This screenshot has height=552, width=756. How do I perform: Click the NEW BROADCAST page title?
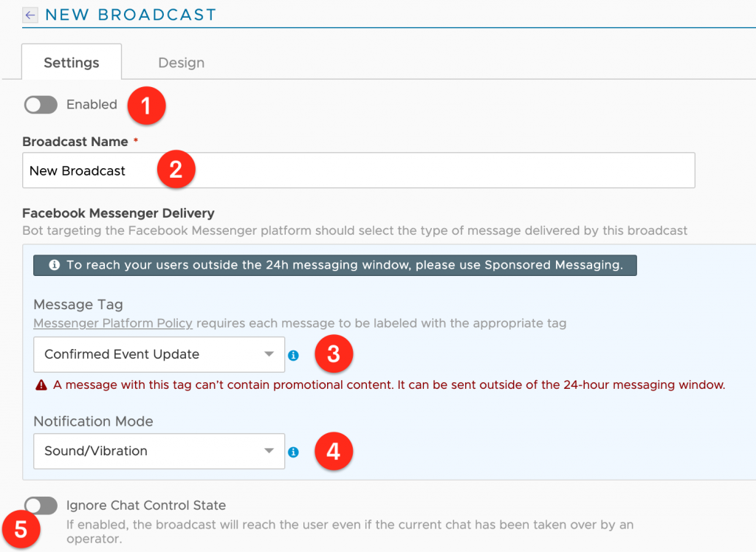(131, 15)
